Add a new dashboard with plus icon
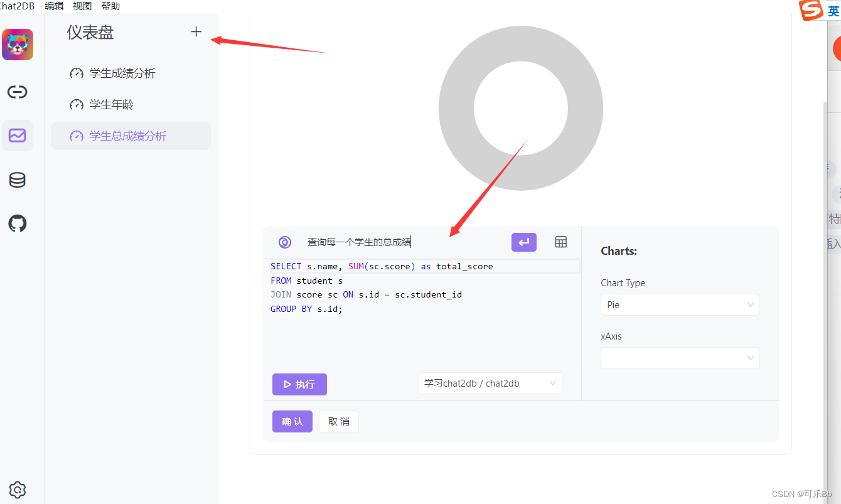 click(x=196, y=32)
